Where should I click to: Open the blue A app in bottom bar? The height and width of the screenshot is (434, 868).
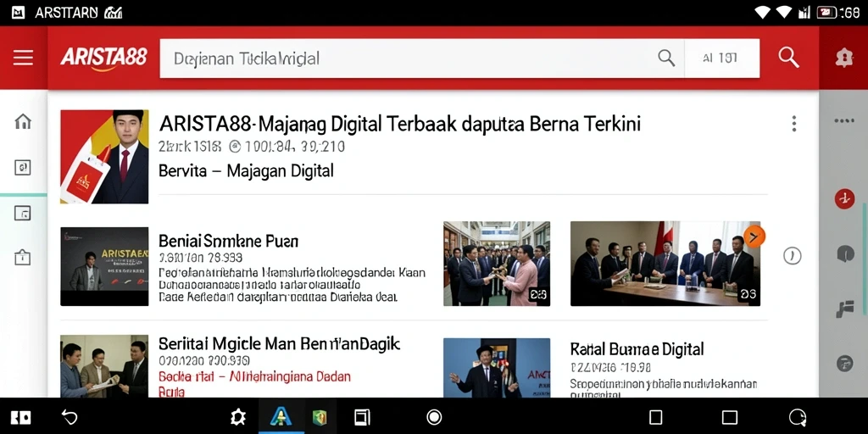(x=281, y=416)
